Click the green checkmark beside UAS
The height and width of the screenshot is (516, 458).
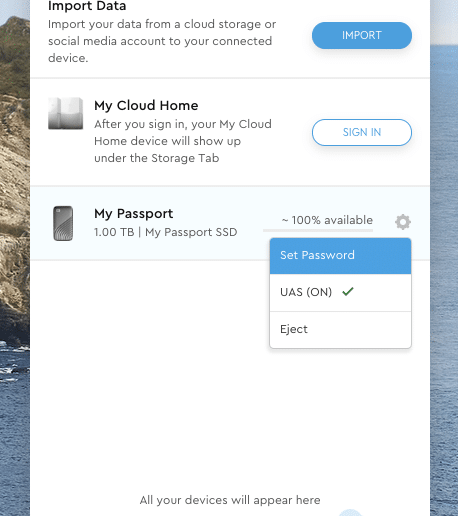click(x=348, y=292)
